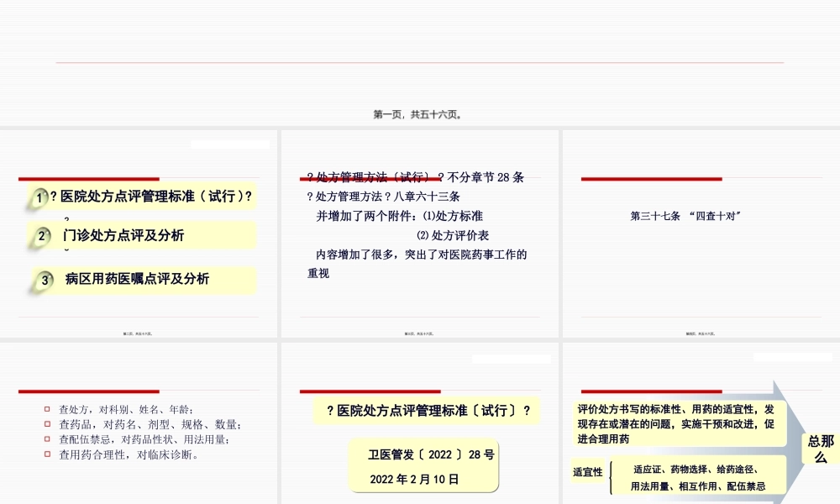Select the numbered marker "3" beside 病区用药医嘱点评及分析
Viewport: 840px width, 504px height.
tap(43, 280)
